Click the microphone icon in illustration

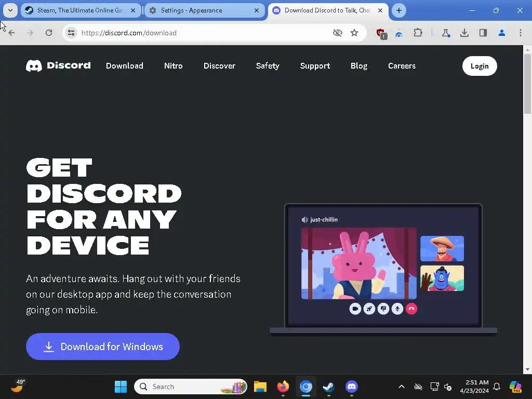click(x=397, y=309)
